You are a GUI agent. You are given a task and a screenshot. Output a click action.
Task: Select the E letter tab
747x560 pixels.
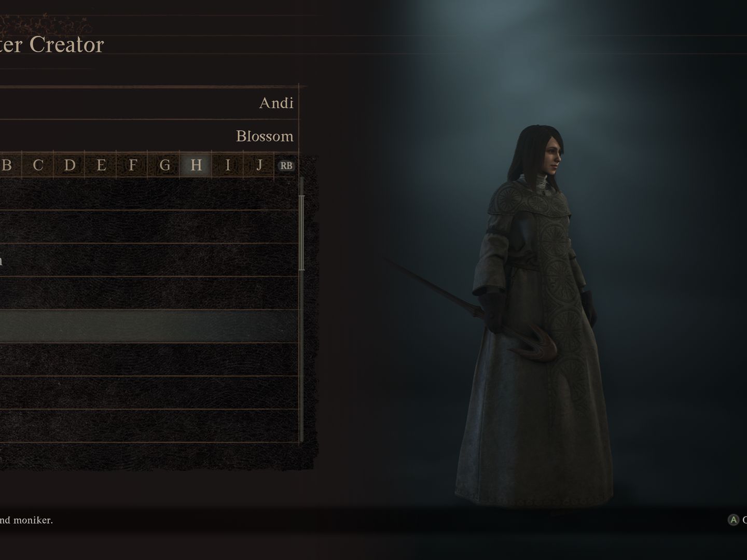pos(101,165)
